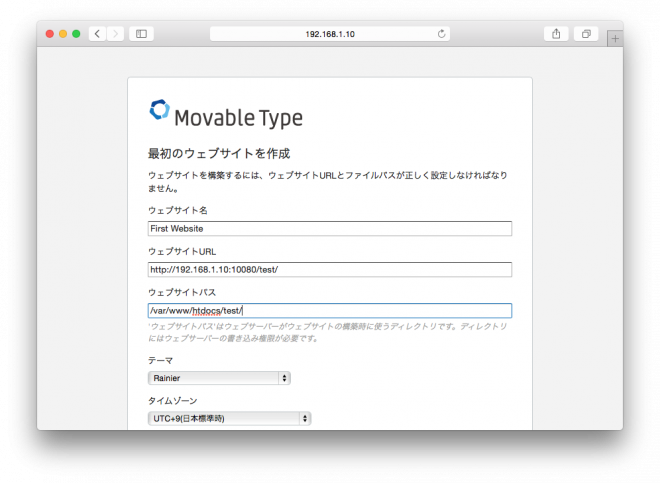Maximize the window using green button
The image size is (660, 483).
pyautogui.click(x=76, y=34)
